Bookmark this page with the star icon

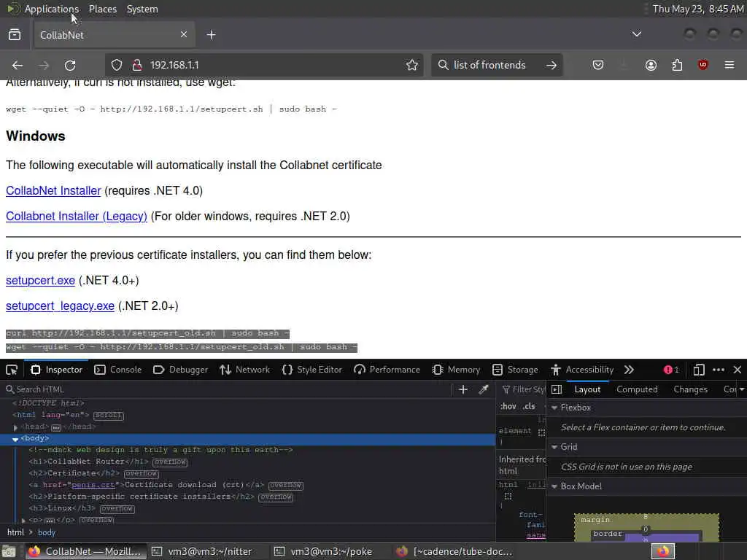[x=412, y=65]
